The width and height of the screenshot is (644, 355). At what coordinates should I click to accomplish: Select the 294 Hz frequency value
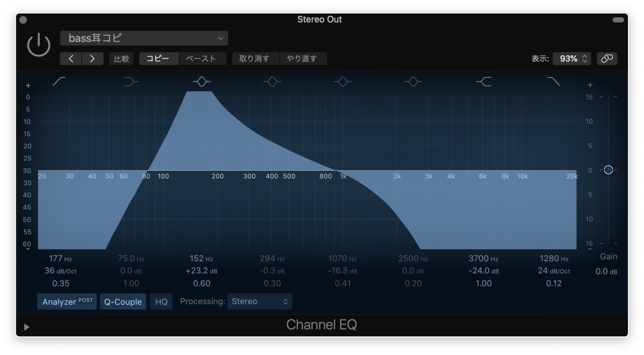[272, 258]
